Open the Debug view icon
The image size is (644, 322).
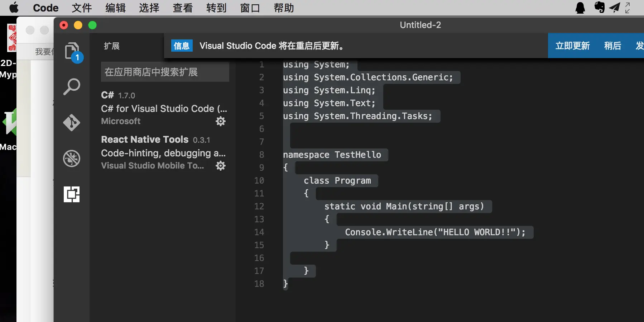72,158
